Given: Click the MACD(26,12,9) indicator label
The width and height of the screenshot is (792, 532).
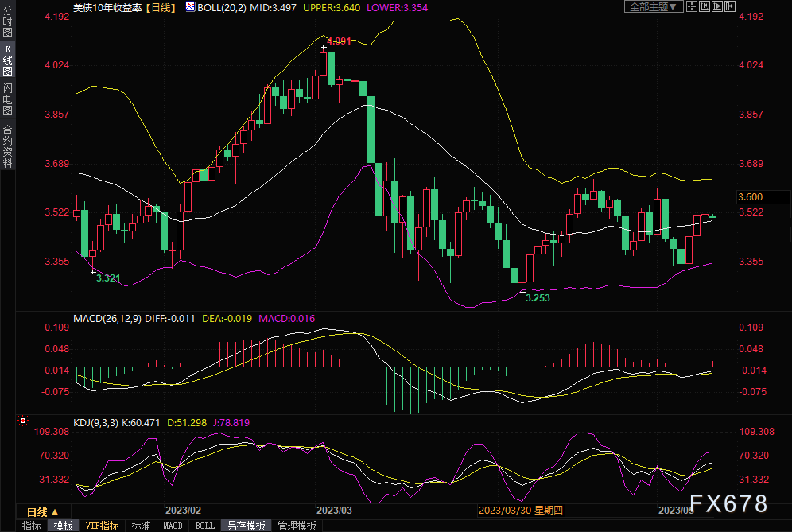Looking at the screenshot, I should pyautogui.click(x=107, y=318).
